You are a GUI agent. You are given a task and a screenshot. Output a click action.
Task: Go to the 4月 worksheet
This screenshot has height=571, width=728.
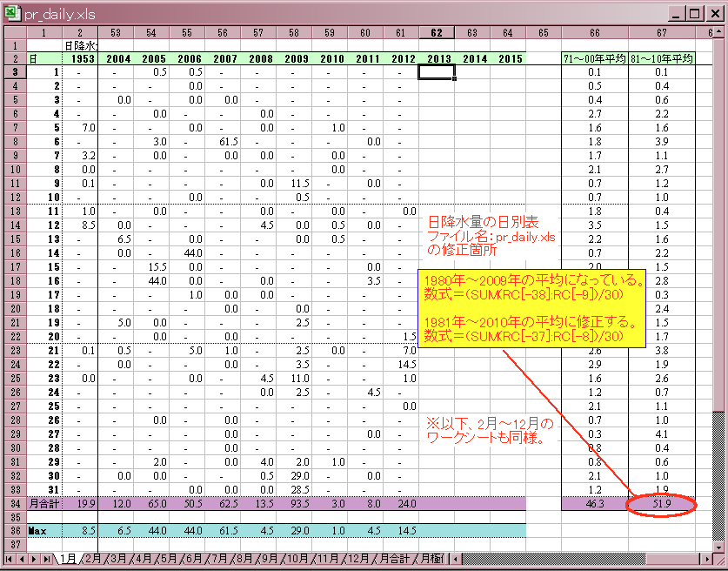[143, 559]
